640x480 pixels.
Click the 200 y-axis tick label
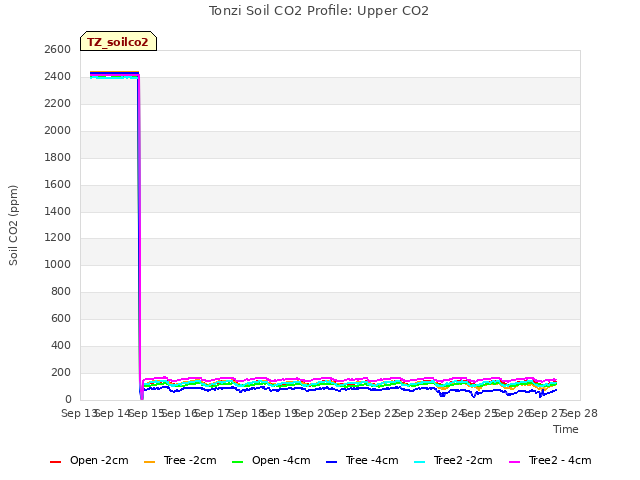click(61, 372)
